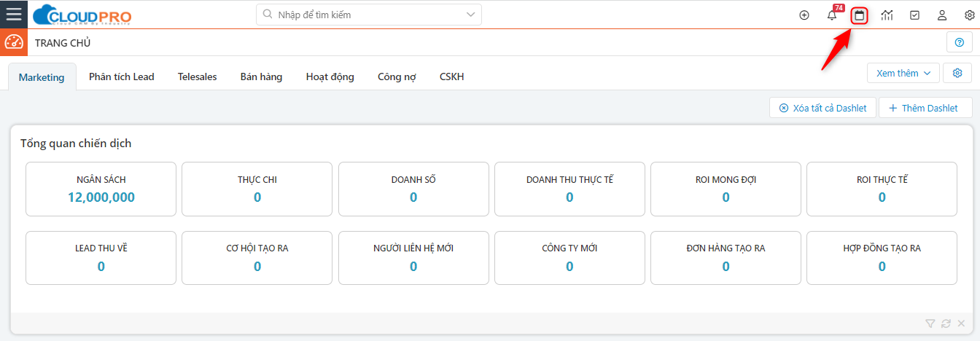Viewport: 980px width, 341px height.
Task: Expand the Xem thêm dropdown
Action: coord(903,73)
